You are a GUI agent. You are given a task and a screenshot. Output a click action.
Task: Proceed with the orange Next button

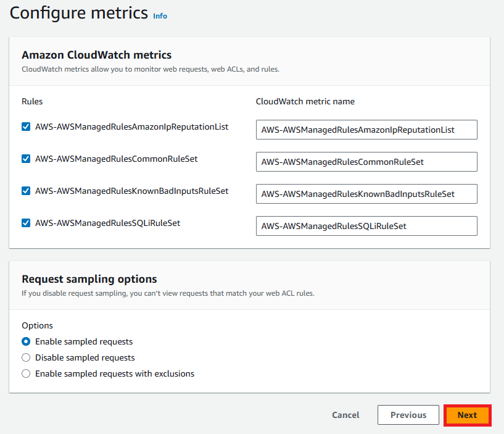(468, 415)
